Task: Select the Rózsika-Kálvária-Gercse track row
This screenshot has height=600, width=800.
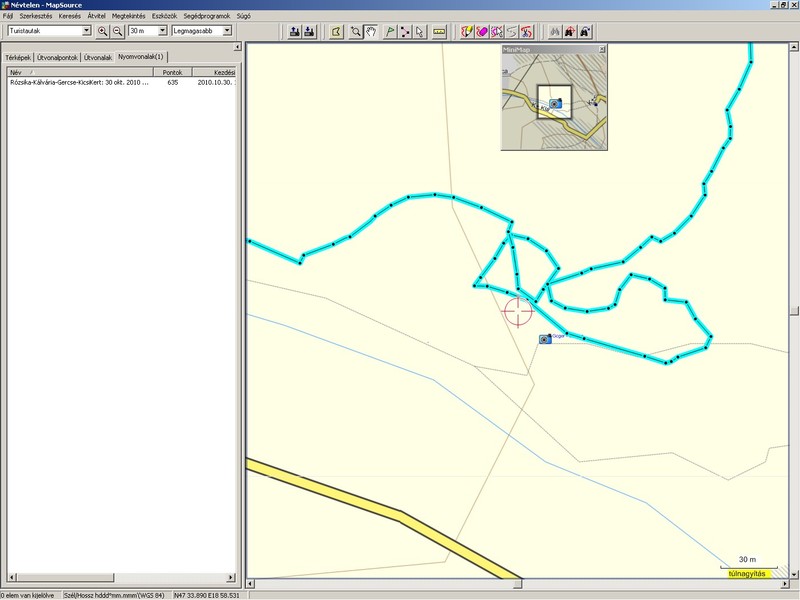Action: pos(78,83)
